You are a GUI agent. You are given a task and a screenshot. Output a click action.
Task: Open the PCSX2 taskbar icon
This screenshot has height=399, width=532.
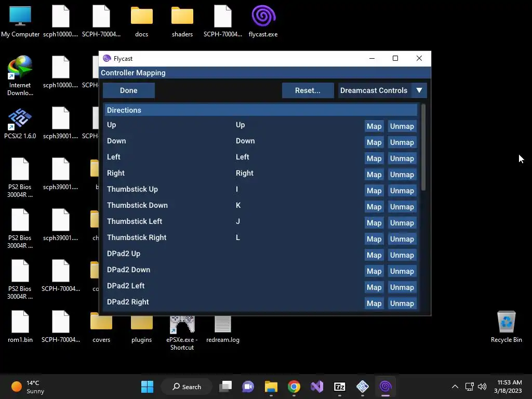362,387
